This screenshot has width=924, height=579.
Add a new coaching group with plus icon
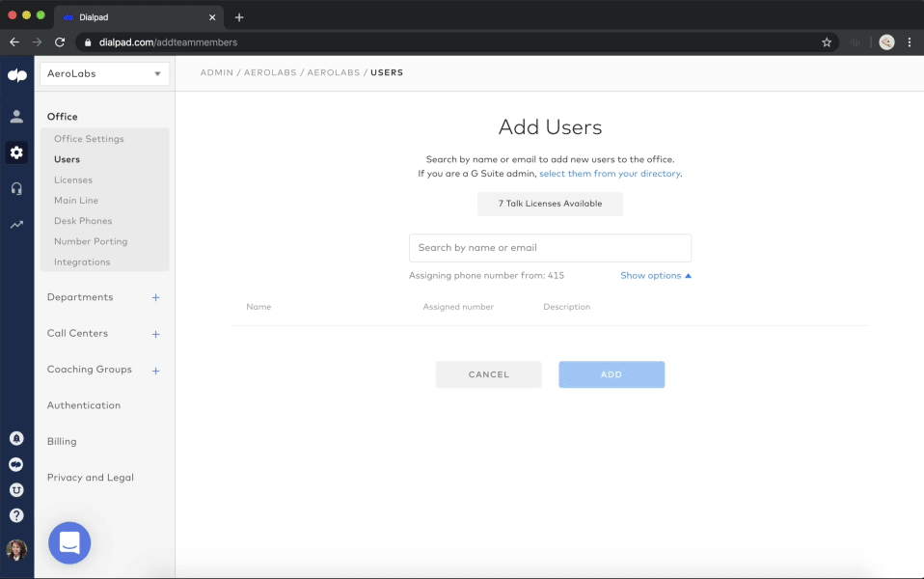[155, 371]
